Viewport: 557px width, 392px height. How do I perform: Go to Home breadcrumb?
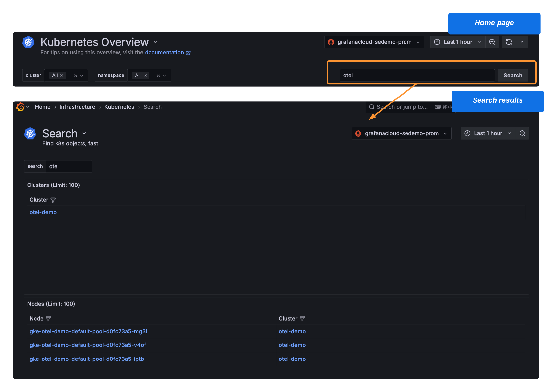(x=43, y=107)
